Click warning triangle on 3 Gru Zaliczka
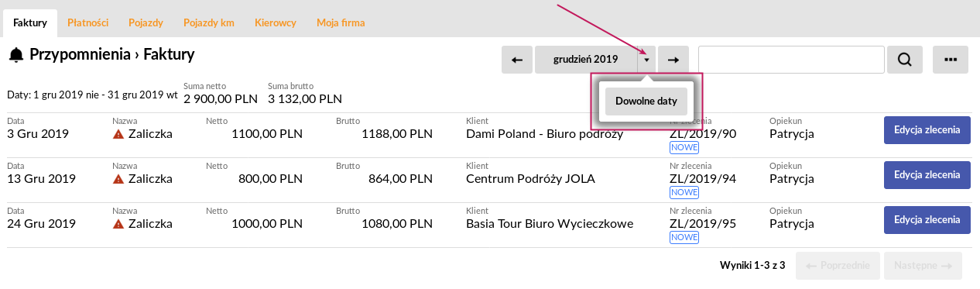 click(118, 134)
